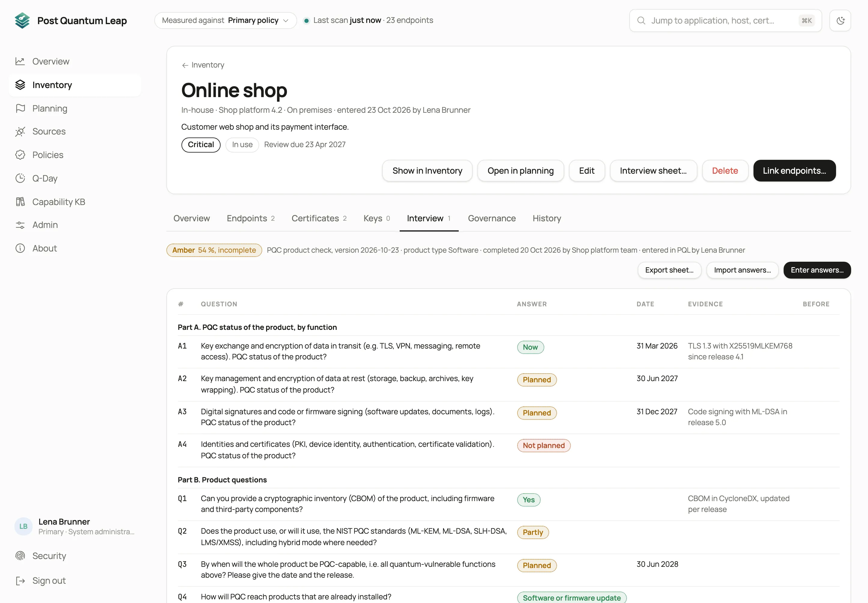Click Lena Brunner user name in sidebar

(x=64, y=521)
